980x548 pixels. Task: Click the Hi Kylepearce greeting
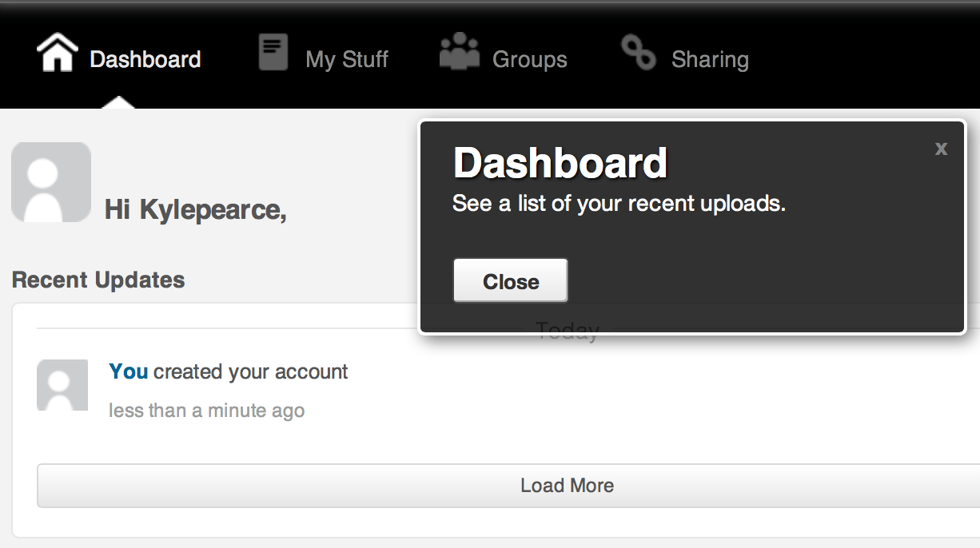tap(195, 210)
